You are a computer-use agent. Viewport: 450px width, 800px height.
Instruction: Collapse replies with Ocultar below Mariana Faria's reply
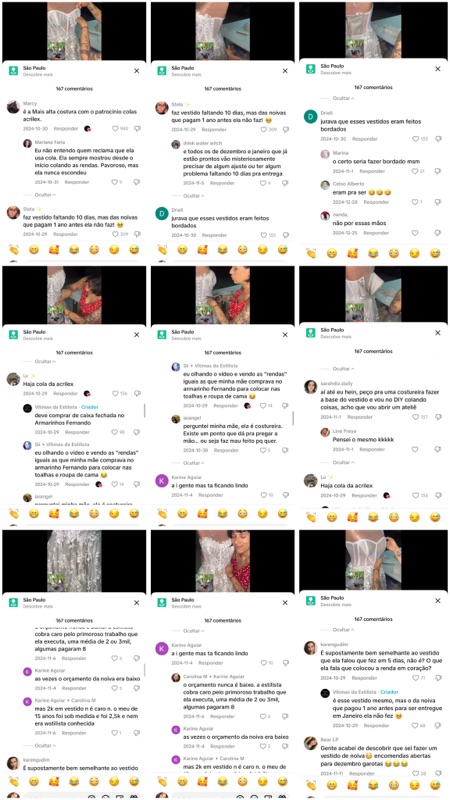pyautogui.click(x=45, y=195)
